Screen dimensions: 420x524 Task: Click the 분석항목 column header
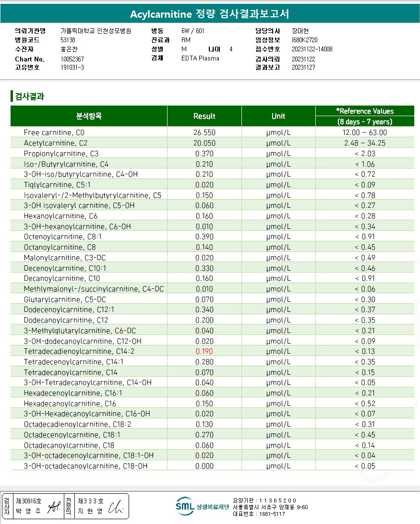point(89,116)
